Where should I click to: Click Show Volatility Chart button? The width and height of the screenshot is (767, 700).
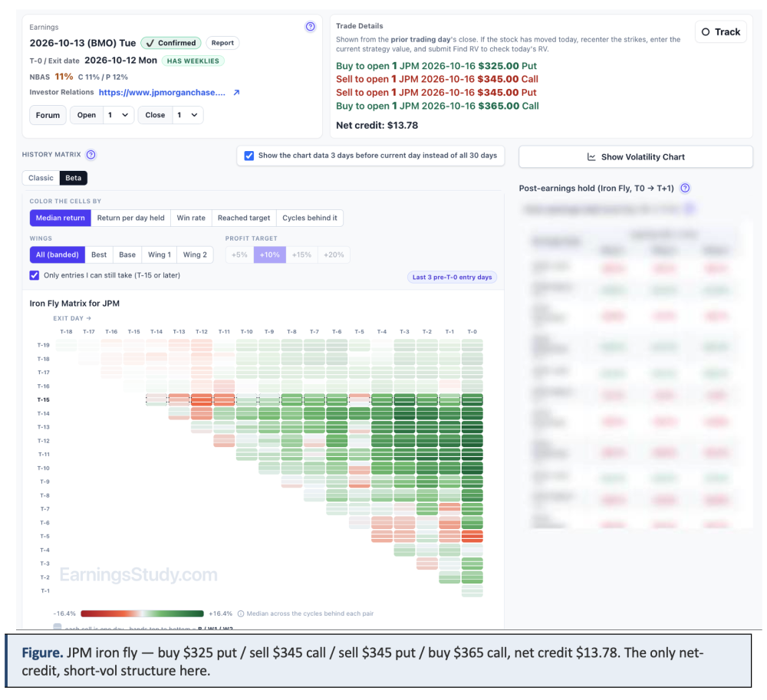[x=635, y=157]
